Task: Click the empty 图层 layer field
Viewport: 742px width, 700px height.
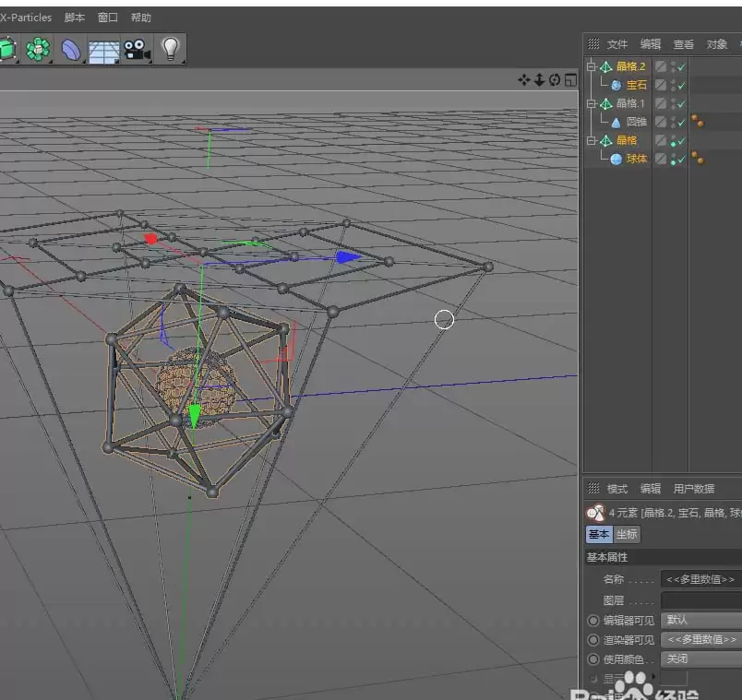Action: (x=698, y=597)
